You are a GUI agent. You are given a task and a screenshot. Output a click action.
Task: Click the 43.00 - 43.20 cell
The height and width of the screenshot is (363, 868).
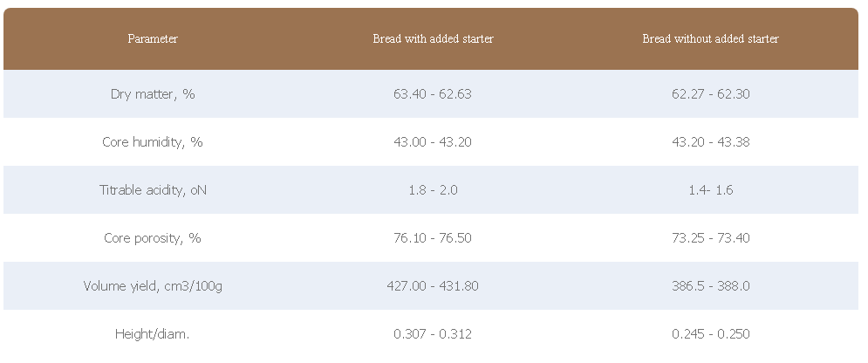pos(433,142)
